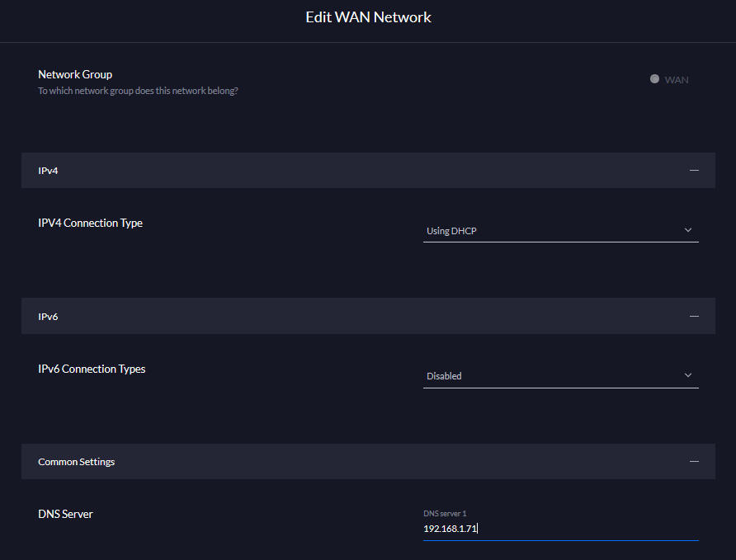Select the WAN radio button
Viewport: 736px width, 560px height.
tap(654, 79)
